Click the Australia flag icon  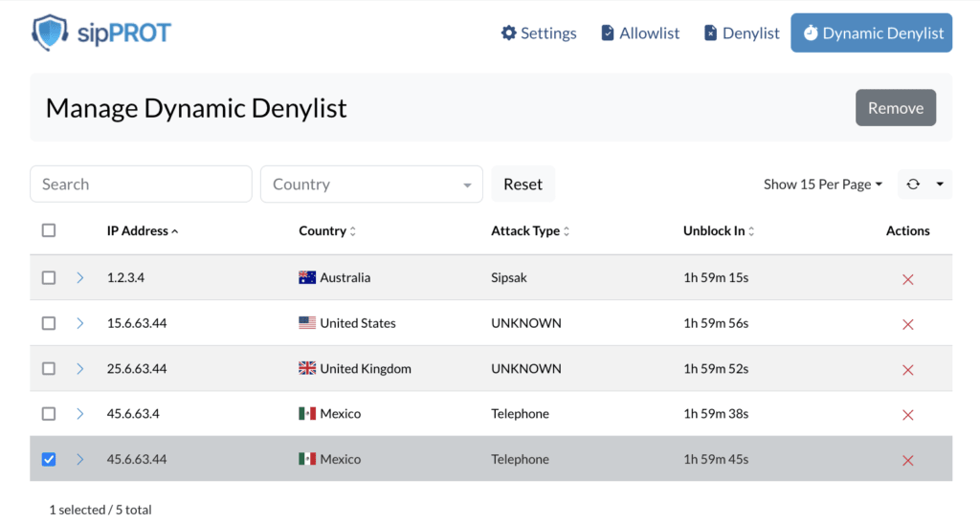point(307,277)
